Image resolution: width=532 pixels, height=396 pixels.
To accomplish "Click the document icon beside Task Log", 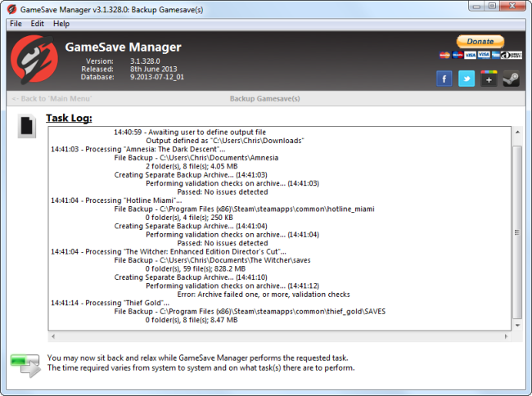I will pyautogui.click(x=27, y=126).
